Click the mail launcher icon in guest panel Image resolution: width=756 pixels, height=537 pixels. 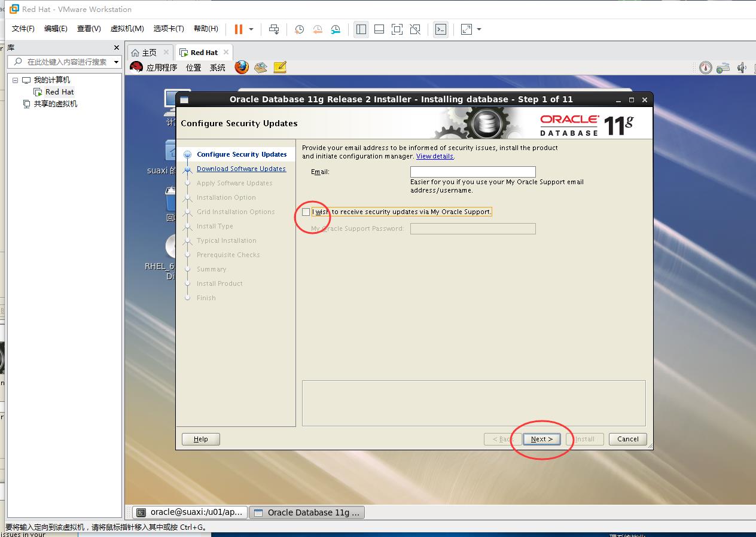(x=260, y=68)
